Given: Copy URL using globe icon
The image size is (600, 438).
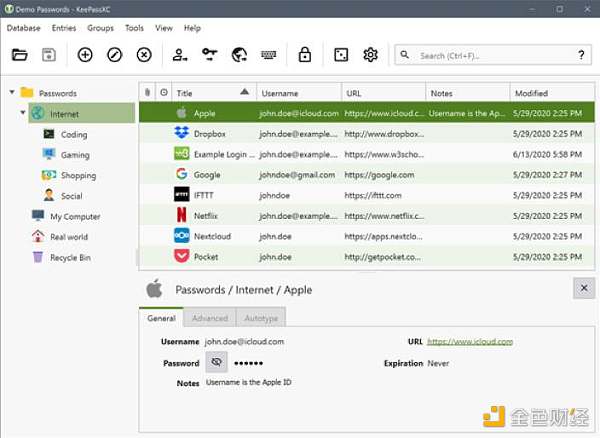Looking at the screenshot, I should pos(239,55).
